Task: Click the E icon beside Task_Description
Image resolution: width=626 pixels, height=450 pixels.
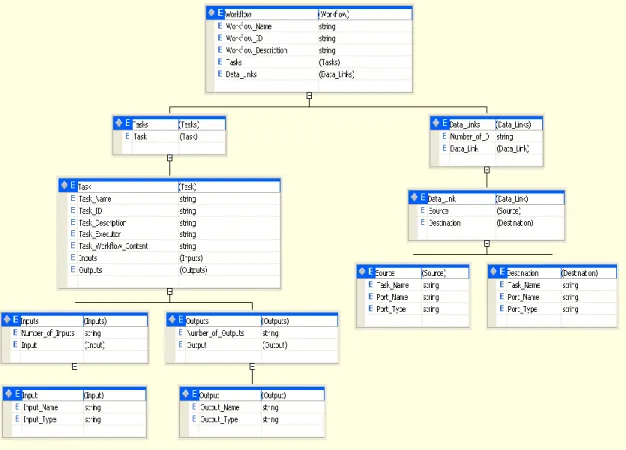Action: (73, 222)
